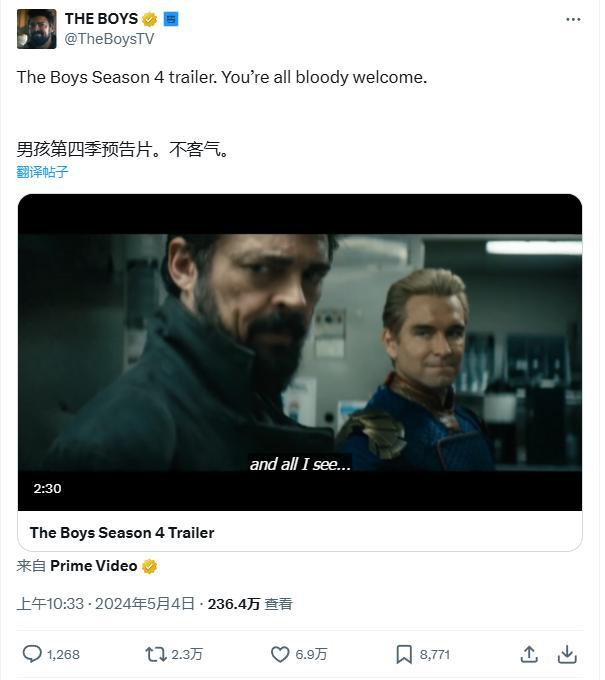This screenshot has width=605, height=680.
Task: Click the blue affiliate badge icon
Action: [171, 19]
